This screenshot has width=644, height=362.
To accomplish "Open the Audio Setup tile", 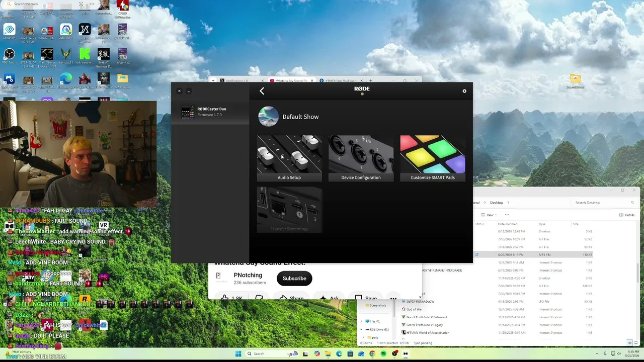I will point(289,158).
